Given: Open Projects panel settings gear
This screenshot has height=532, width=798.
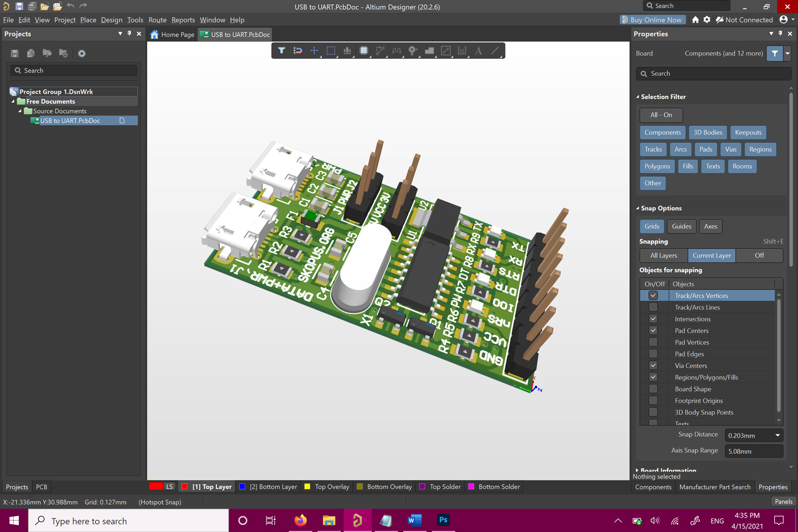Looking at the screenshot, I should point(82,53).
